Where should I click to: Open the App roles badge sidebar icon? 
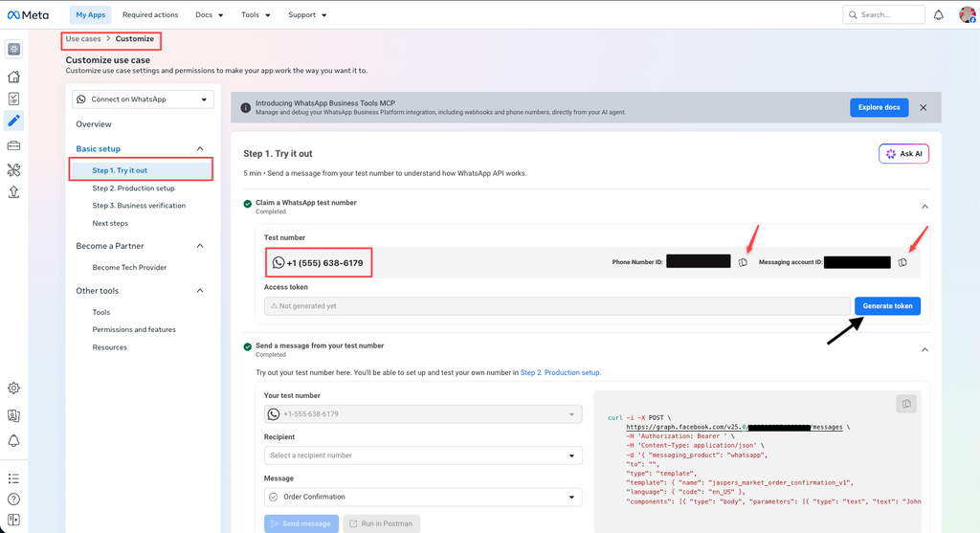(13, 415)
